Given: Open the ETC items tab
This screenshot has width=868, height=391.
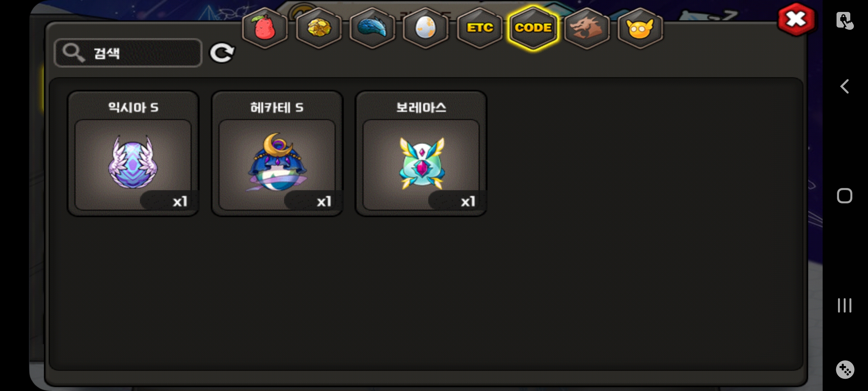Looking at the screenshot, I should point(480,28).
